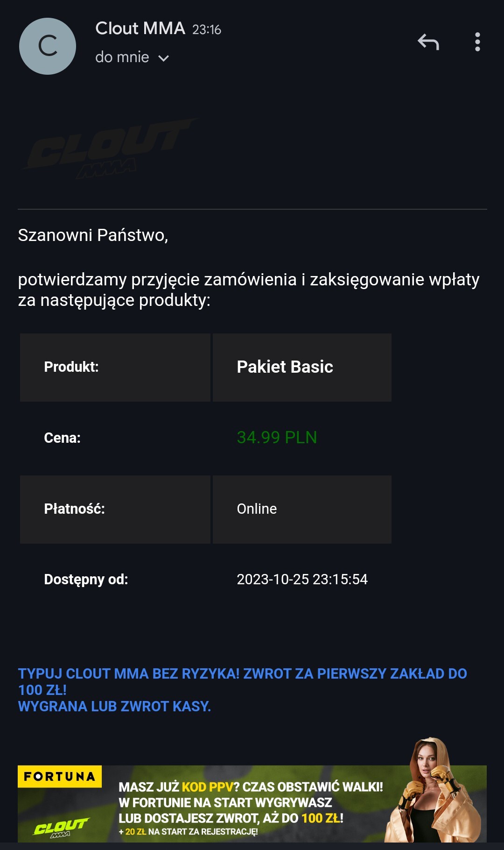
Task: Tap the 'Online' payment value cell
Action: pos(301,509)
